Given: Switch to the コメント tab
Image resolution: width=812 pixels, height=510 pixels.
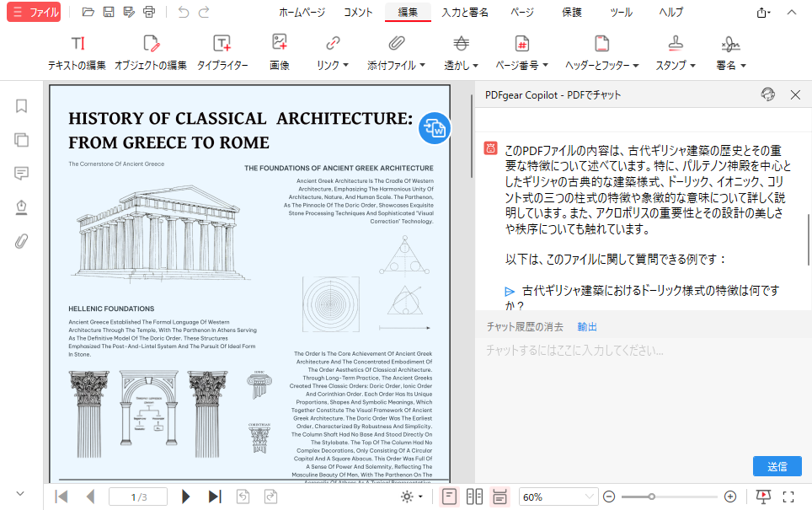Looking at the screenshot, I should 358,12.
